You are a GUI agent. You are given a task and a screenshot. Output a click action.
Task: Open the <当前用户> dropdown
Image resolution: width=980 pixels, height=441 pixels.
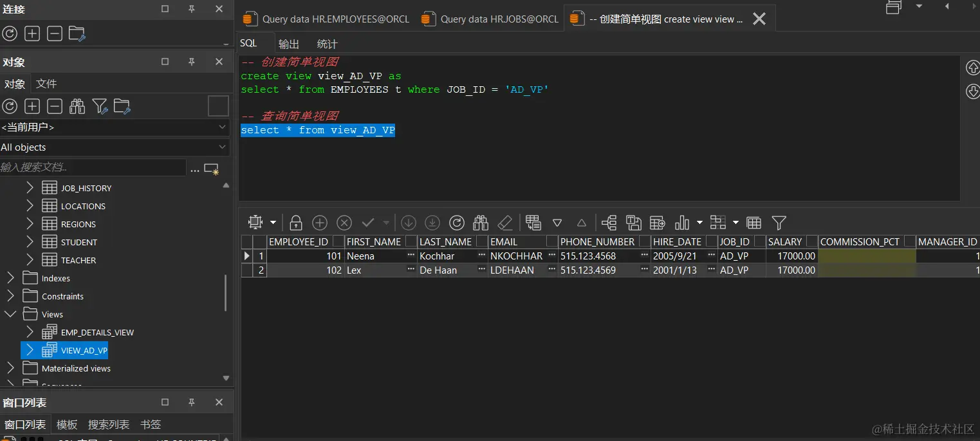pos(115,127)
